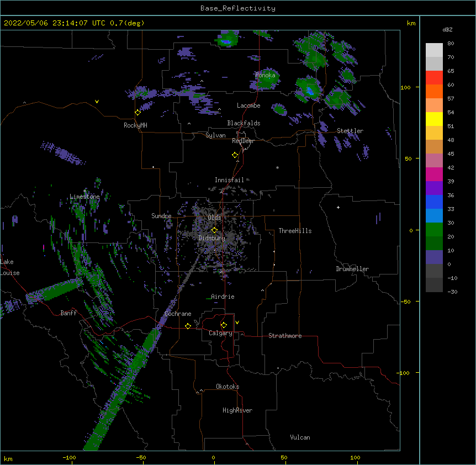This screenshot has width=476, height=465.
Task: Click the white plus marker northwest of Drumheller
Action: (338, 207)
